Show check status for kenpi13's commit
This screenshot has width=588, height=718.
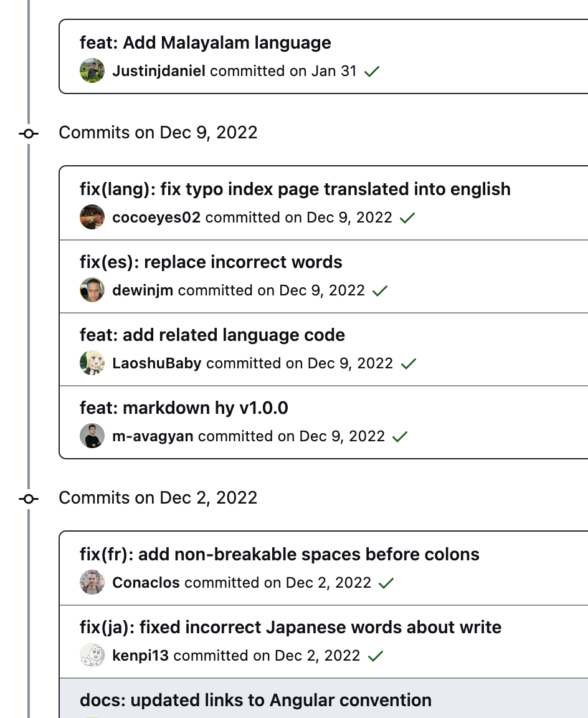[x=376, y=656]
